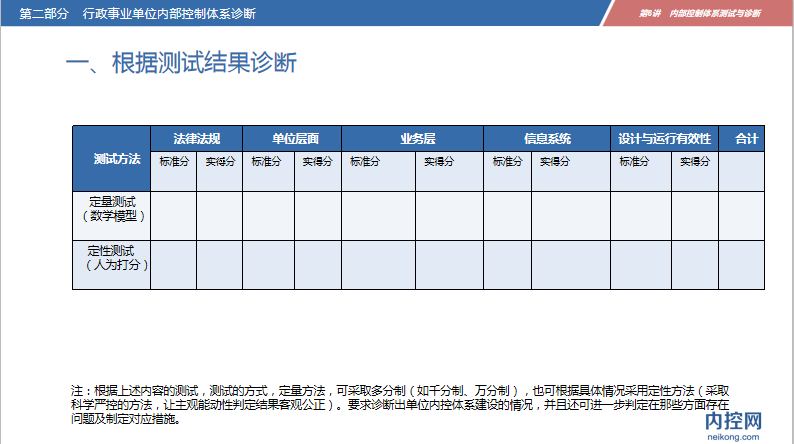Click the 合计 cell in 定量测试 row
The width and height of the screenshot is (794, 444).
tap(741, 216)
